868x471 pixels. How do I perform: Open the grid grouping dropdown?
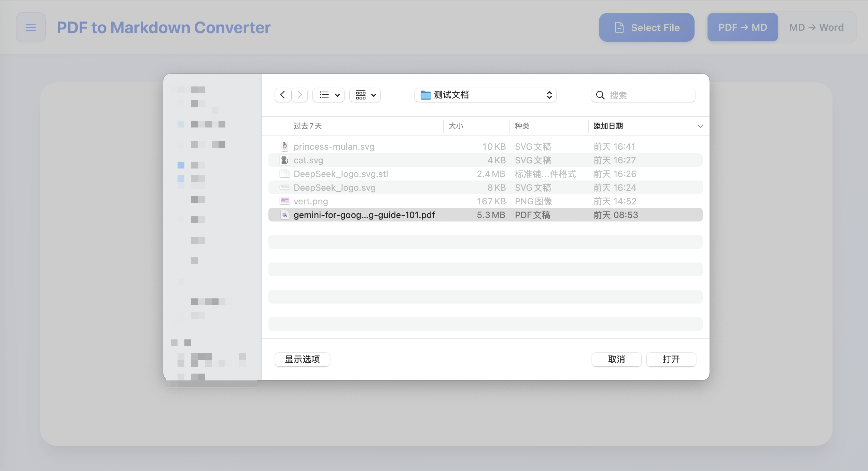click(365, 95)
